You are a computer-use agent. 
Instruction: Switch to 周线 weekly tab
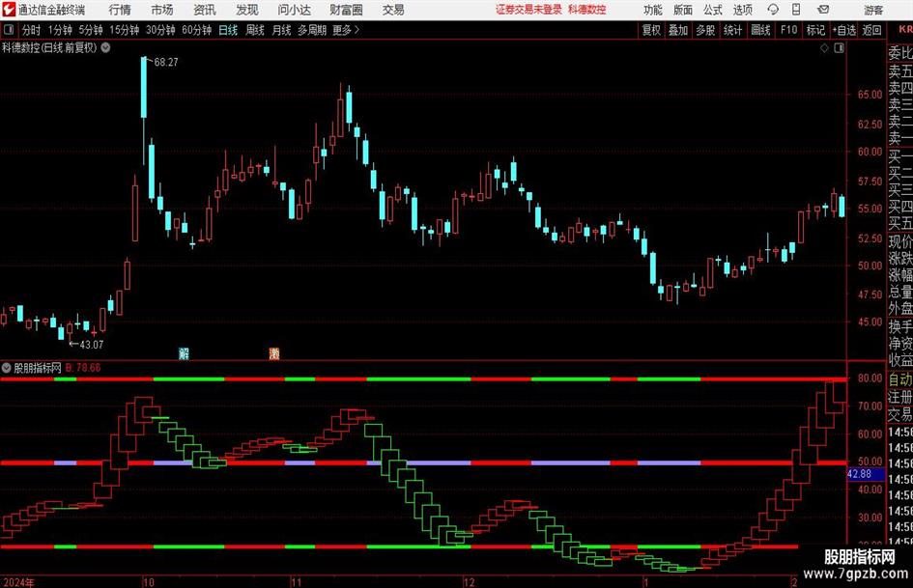point(255,30)
